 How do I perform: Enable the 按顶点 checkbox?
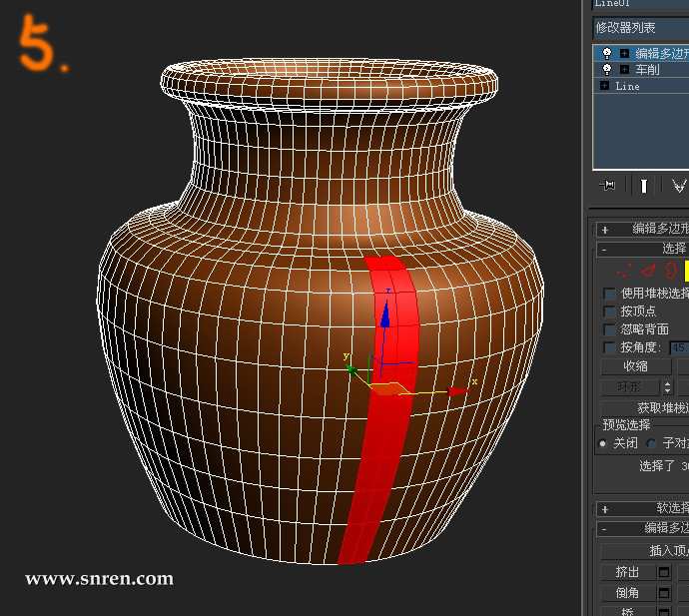pyautogui.click(x=609, y=311)
